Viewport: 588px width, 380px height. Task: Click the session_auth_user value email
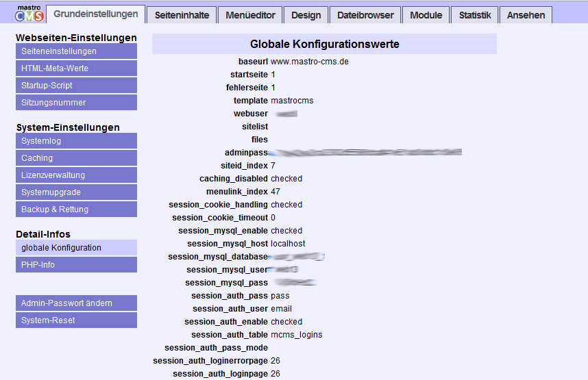click(x=281, y=309)
